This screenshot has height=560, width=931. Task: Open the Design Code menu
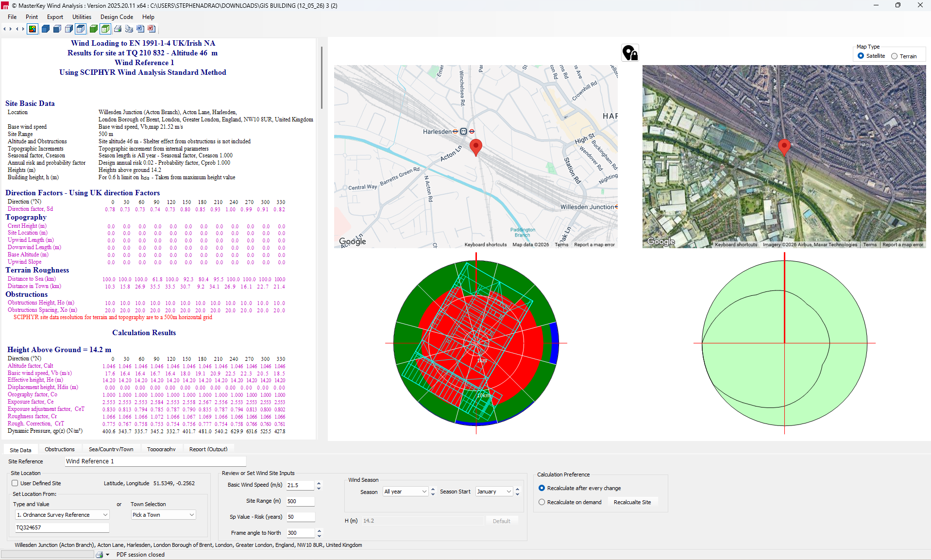pyautogui.click(x=117, y=17)
